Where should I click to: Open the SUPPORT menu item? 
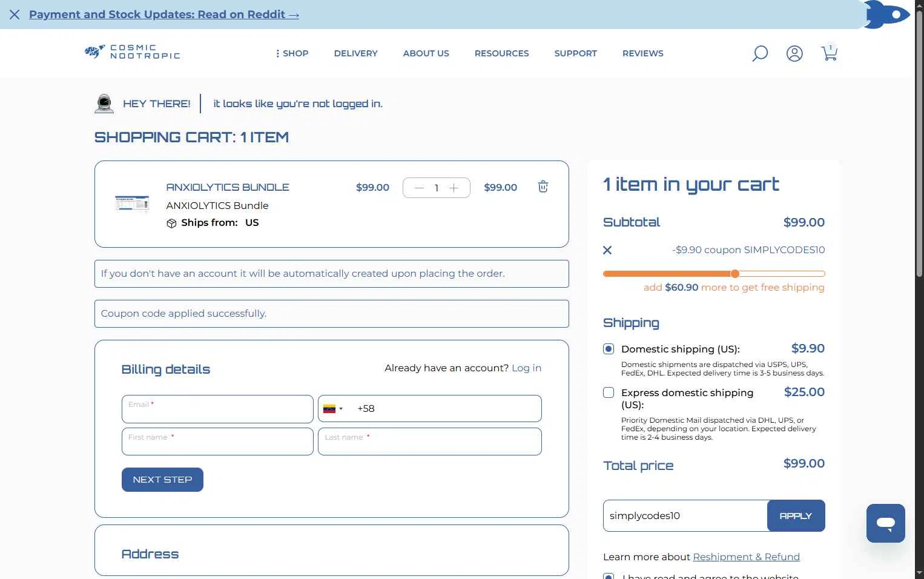575,53
